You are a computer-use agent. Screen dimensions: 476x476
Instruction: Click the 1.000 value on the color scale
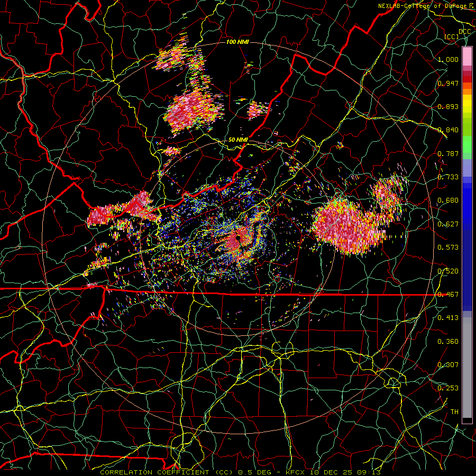tap(448, 59)
